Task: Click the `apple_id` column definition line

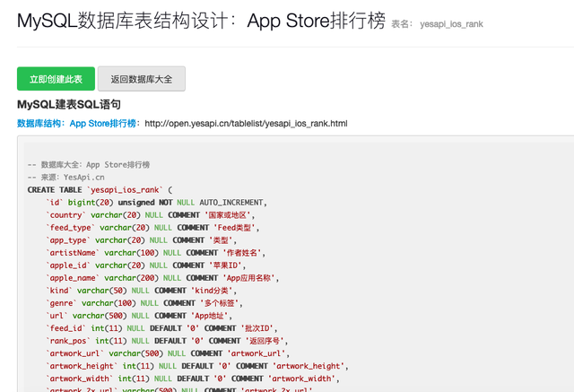Action: point(145,266)
